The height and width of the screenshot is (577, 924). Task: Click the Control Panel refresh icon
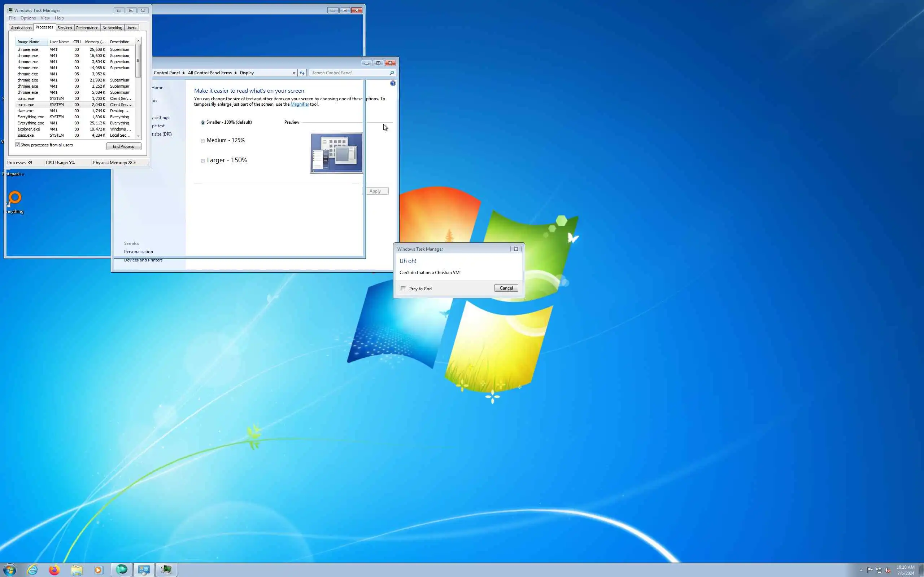(302, 73)
